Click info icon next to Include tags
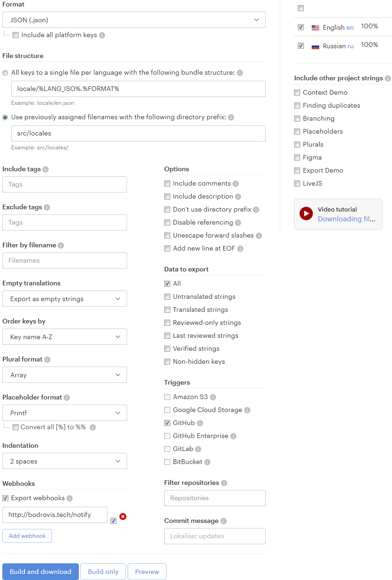The height and width of the screenshot is (580, 392). [x=45, y=169]
